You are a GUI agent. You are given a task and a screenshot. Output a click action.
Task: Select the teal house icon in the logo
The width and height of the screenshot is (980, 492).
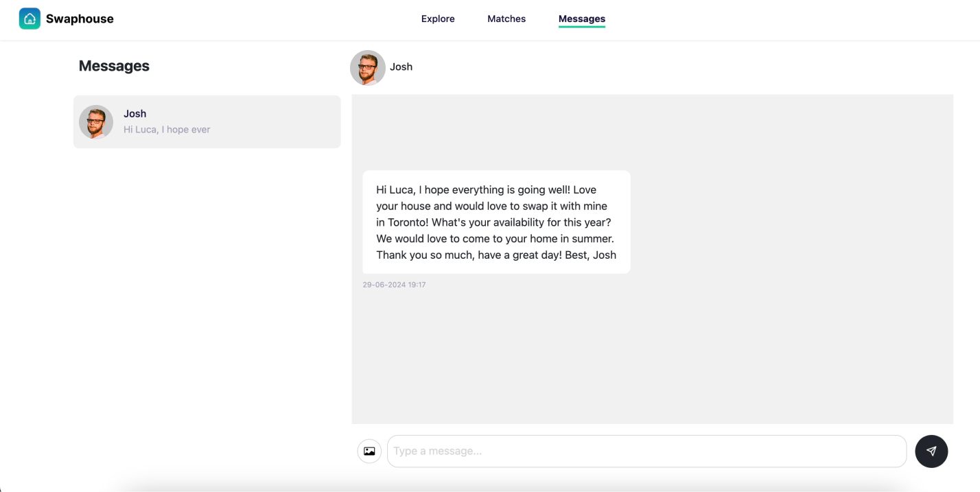[29, 19]
